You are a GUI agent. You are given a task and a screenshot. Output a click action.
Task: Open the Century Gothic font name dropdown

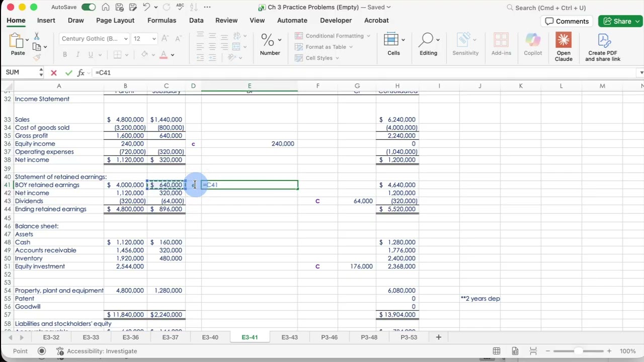pyautogui.click(x=125, y=39)
